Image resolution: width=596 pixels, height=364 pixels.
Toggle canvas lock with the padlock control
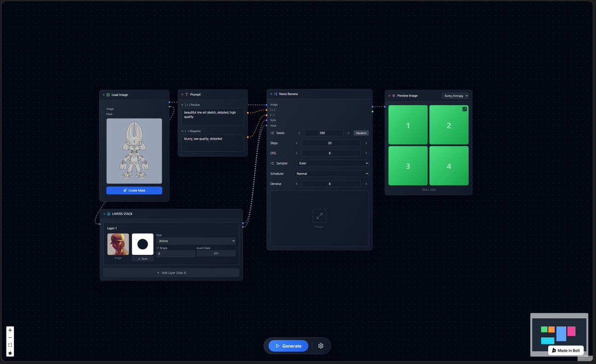point(10,353)
